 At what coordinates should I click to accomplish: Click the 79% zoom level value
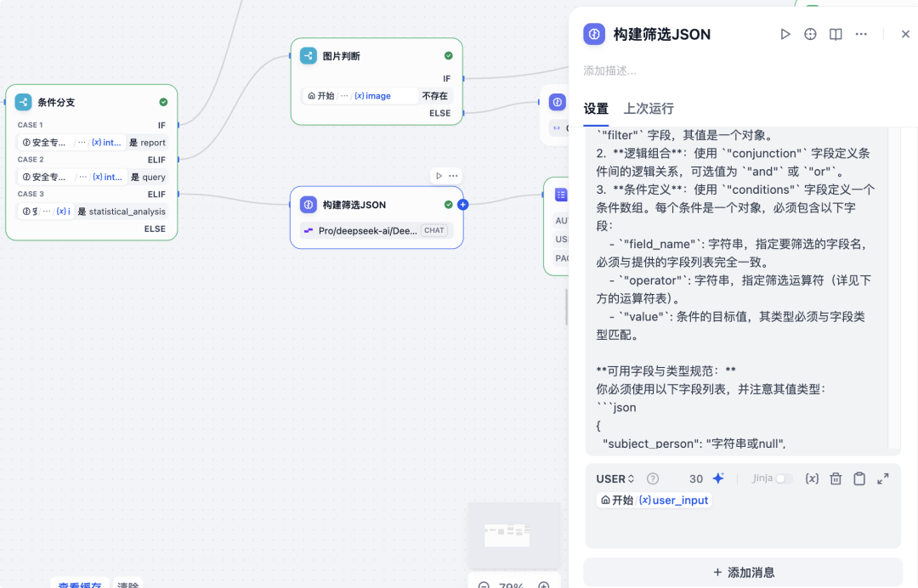coord(511,585)
